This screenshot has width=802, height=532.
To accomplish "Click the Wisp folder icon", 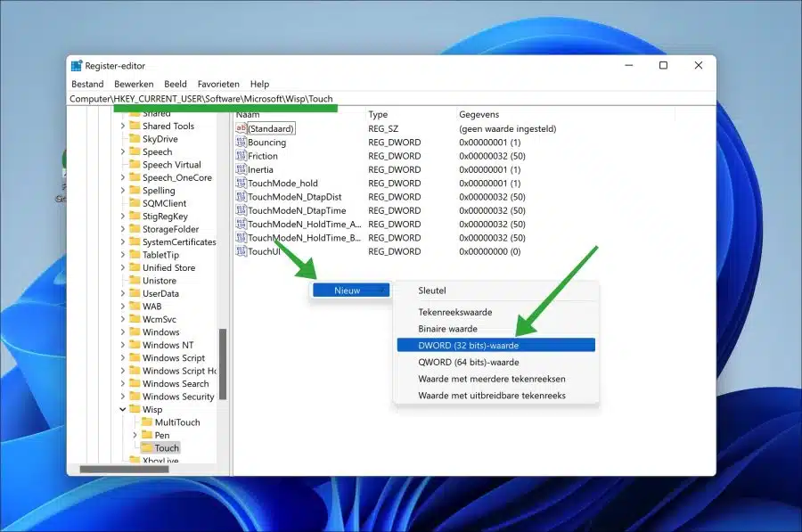I will (135, 409).
